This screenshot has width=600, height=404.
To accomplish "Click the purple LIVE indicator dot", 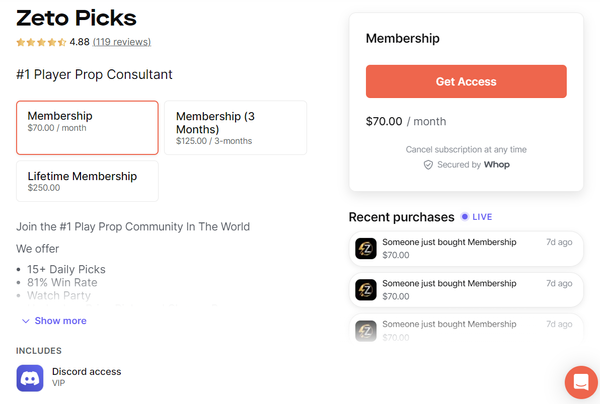I will pyautogui.click(x=465, y=217).
